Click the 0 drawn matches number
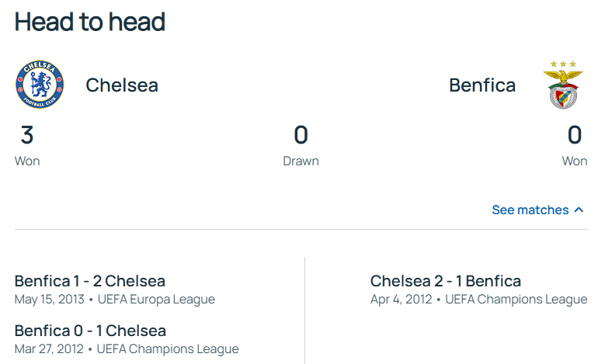The height and width of the screenshot is (364, 598). (301, 135)
